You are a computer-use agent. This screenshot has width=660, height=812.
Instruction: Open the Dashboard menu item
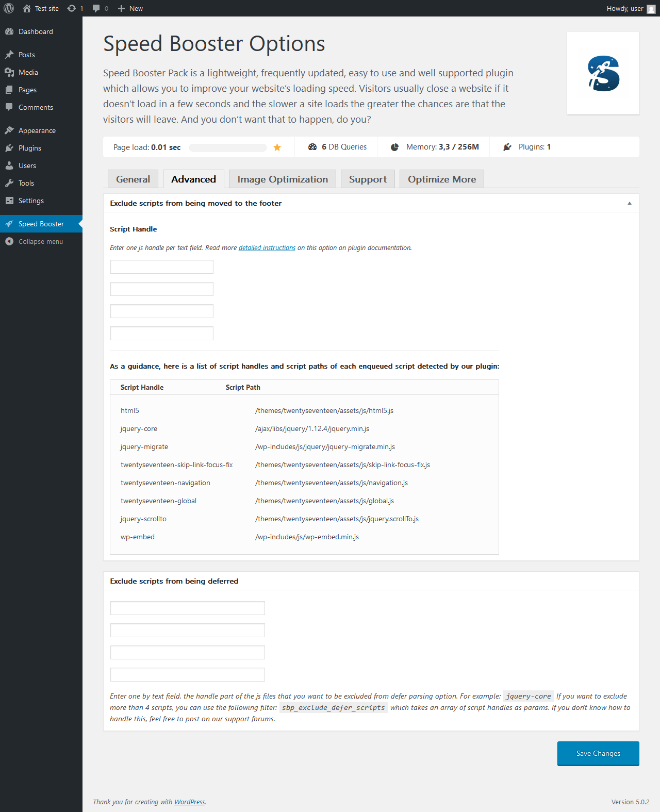click(41, 31)
